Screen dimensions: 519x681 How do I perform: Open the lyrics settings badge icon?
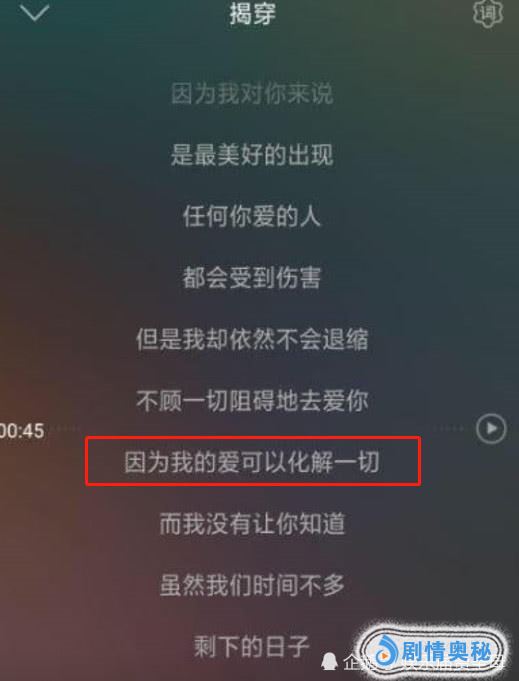pos(488,13)
